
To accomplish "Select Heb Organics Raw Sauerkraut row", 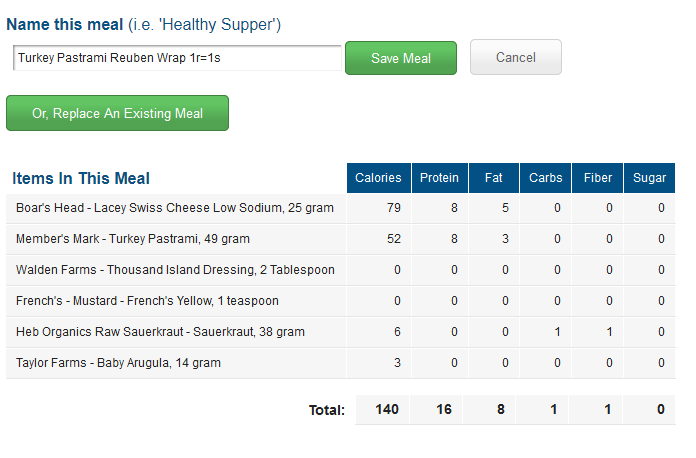I will [340, 332].
